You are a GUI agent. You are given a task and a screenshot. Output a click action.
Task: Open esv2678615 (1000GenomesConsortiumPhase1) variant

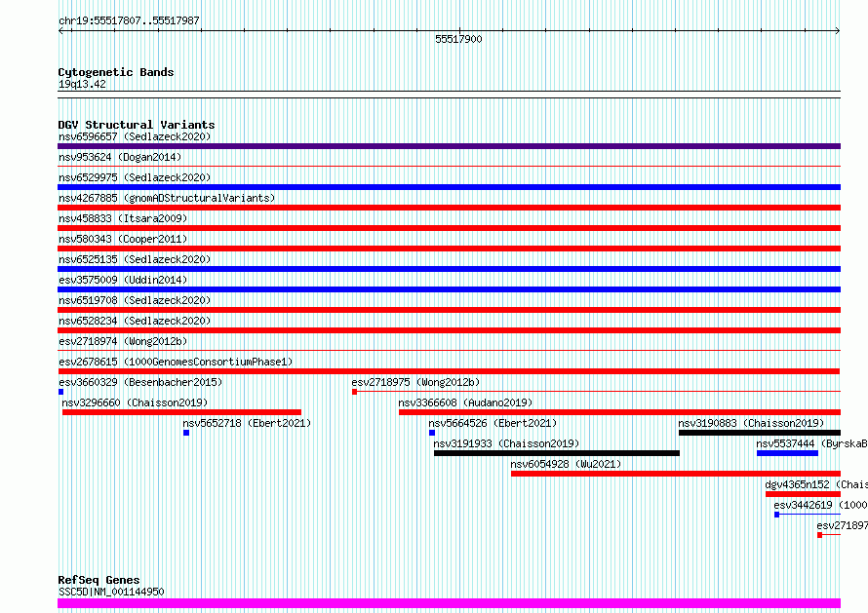[176, 362]
